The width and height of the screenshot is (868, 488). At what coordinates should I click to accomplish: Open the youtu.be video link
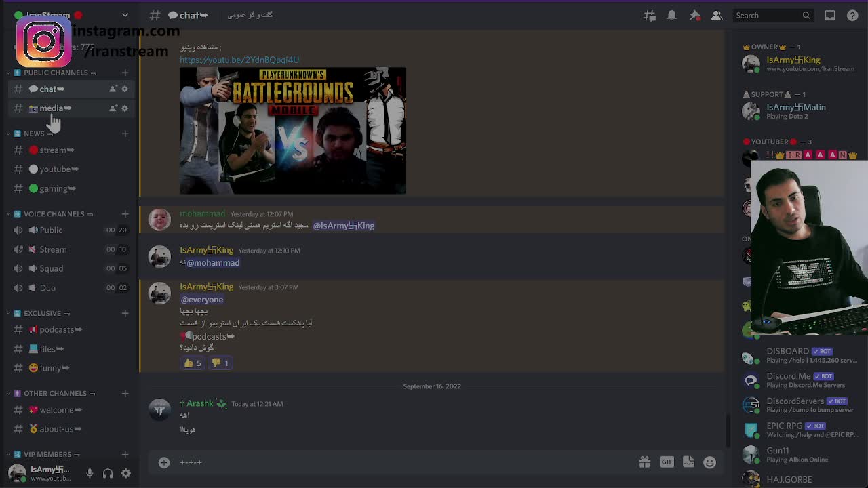[239, 60]
